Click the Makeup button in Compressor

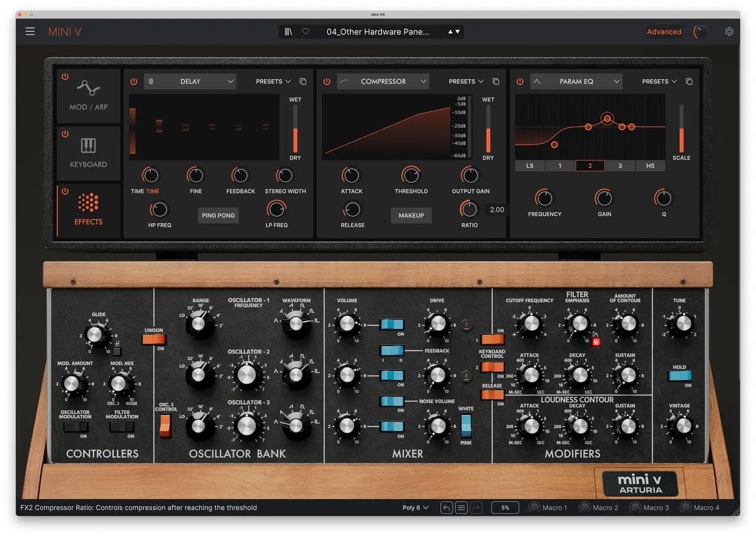[411, 216]
